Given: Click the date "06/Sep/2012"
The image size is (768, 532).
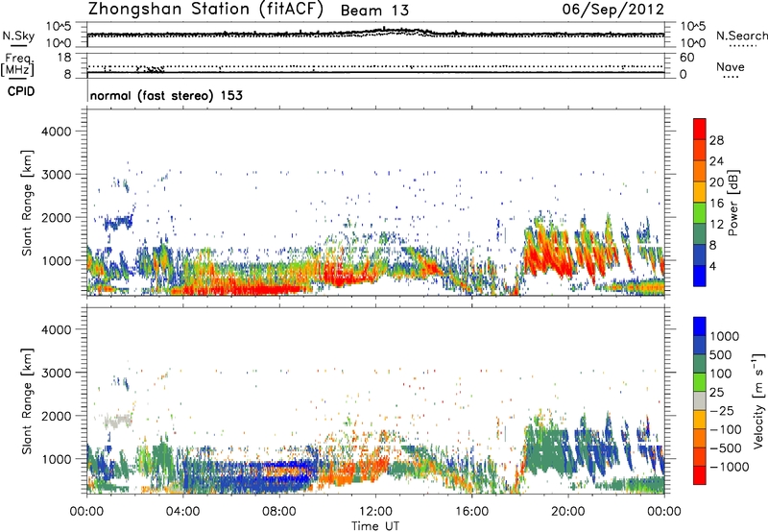Looking at the screenshot, I should click(x=612, y=9).
